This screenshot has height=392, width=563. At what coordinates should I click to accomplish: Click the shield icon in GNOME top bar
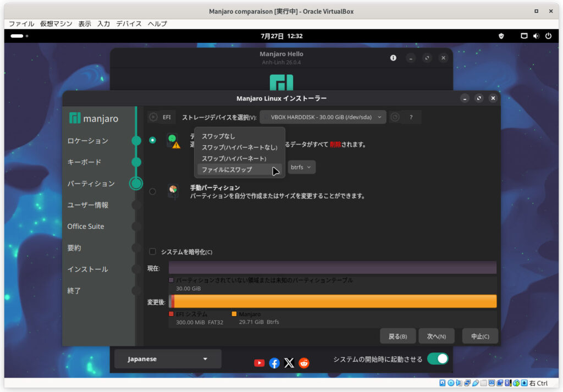point(501,36)
